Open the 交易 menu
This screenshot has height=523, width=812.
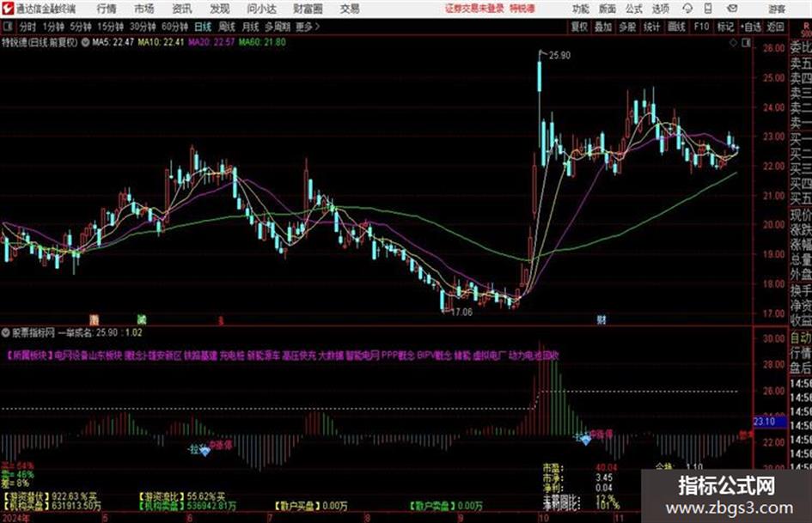[350, 9]
